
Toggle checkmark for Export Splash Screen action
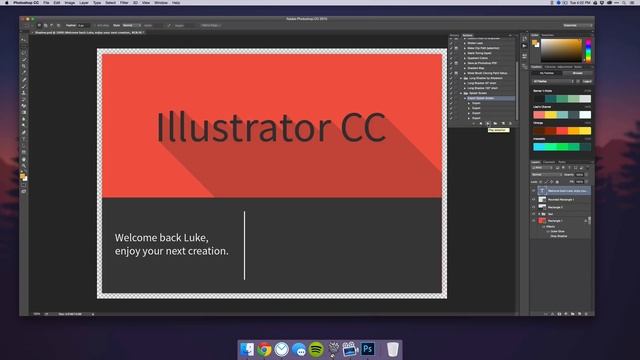point(451,98)
